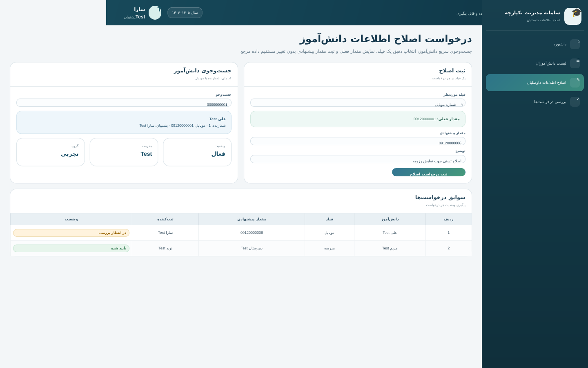The image size is (588, 368).
Task: Focus the مقدار پیشنهادی input field
Action: tap(358, 141)
